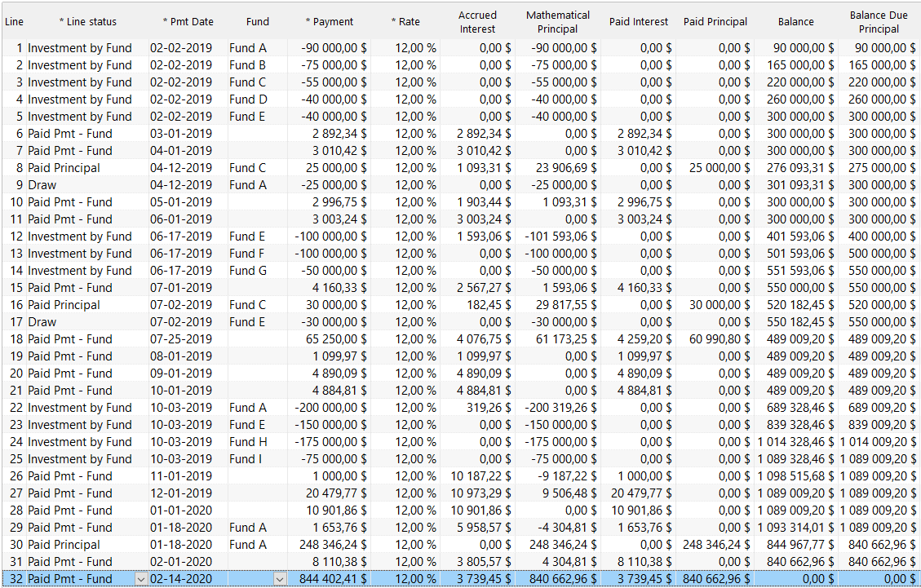Viewport: 921px width, 588px height.
Task: Select Fund F cell on line 13
Action: click(x=246, y=253)
